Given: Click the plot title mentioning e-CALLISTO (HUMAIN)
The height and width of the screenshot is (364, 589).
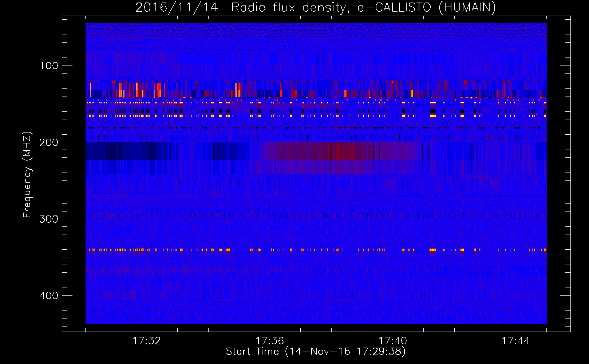Looking at the screenshot, I should (x=315, y=7).
